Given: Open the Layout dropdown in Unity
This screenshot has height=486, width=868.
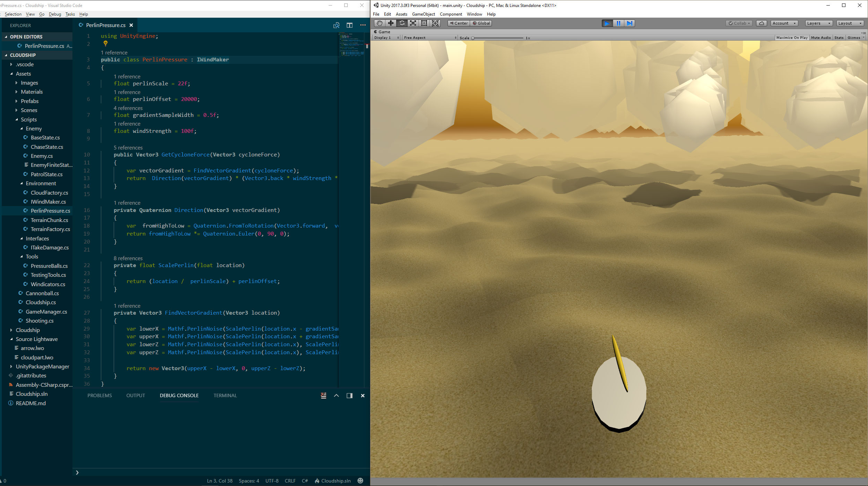Looking at the screenshot, I should coord(850,23).
